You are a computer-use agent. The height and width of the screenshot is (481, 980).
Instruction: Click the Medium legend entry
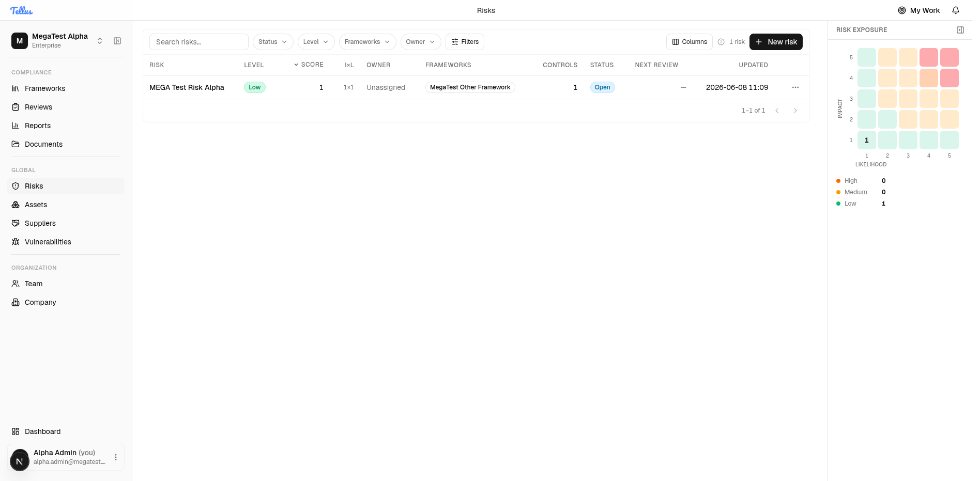pyautogui.click(x=861, y=192)
